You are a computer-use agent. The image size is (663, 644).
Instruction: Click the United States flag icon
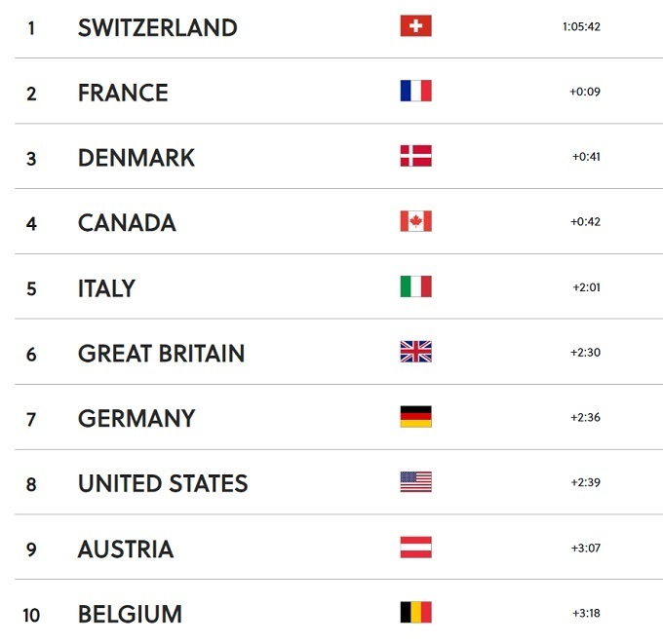point(415,482)
